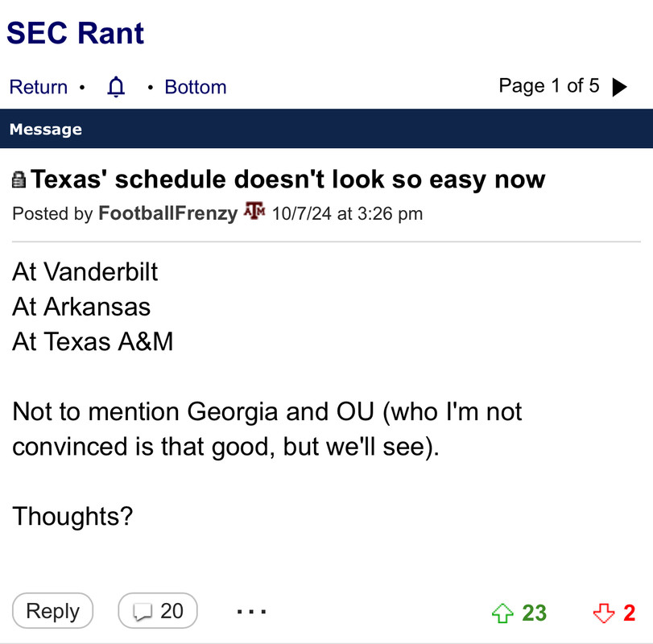Click the red downvote count 2
Viewport: 653px width, 644px height.
coord(630,613)
